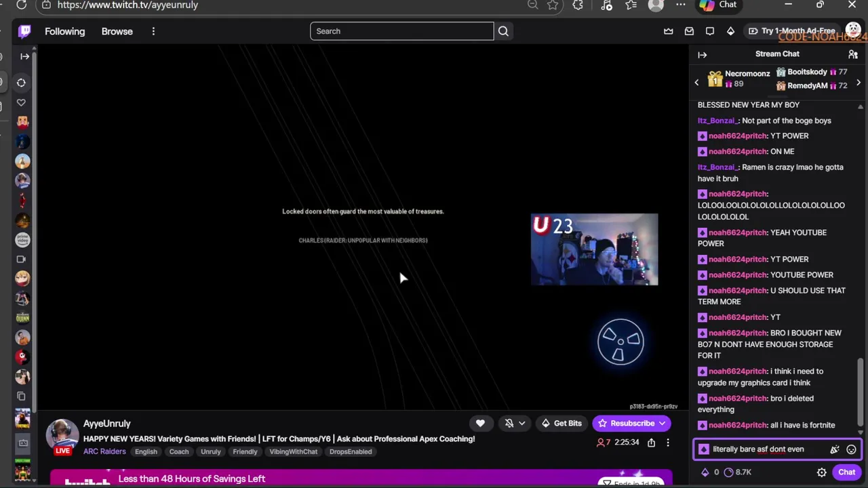Screen dimensions: 868x488
Task: Open the AyyeUnruly live avatar
Action: click(x=62, y=437)
